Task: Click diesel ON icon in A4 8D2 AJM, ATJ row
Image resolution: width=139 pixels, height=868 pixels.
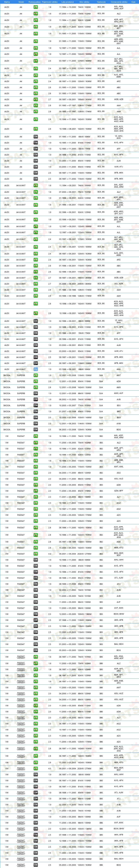Action: (36, 167)
